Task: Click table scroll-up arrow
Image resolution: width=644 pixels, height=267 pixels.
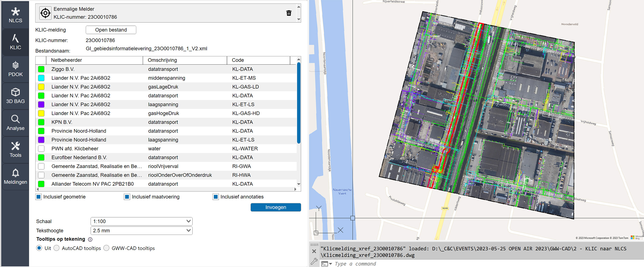Action: tap(299, 59)
